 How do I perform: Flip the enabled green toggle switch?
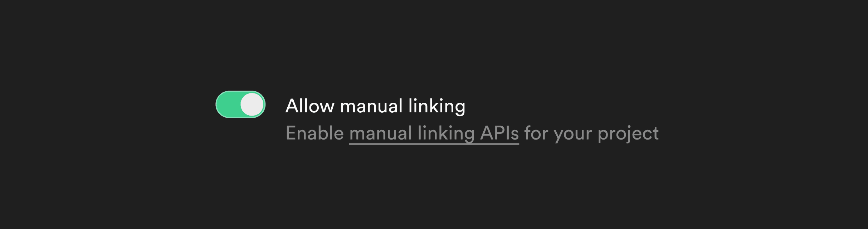click(240, 104)
